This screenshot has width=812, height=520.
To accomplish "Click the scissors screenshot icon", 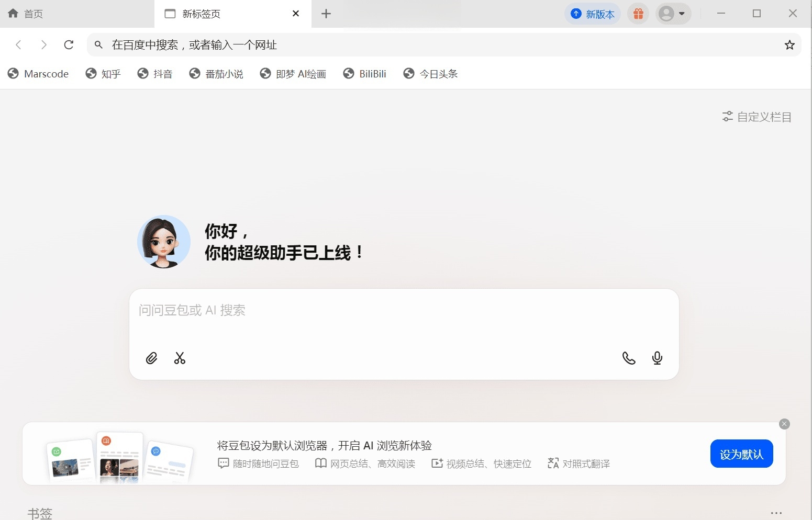I will point(180,358).
